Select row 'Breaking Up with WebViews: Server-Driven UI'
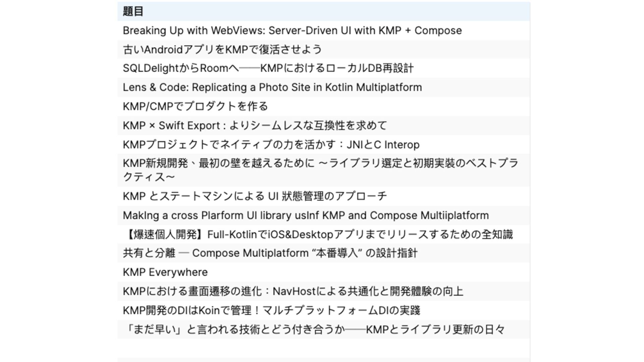The height and width of the screenshot is (362, 644). tap(324, 31)
